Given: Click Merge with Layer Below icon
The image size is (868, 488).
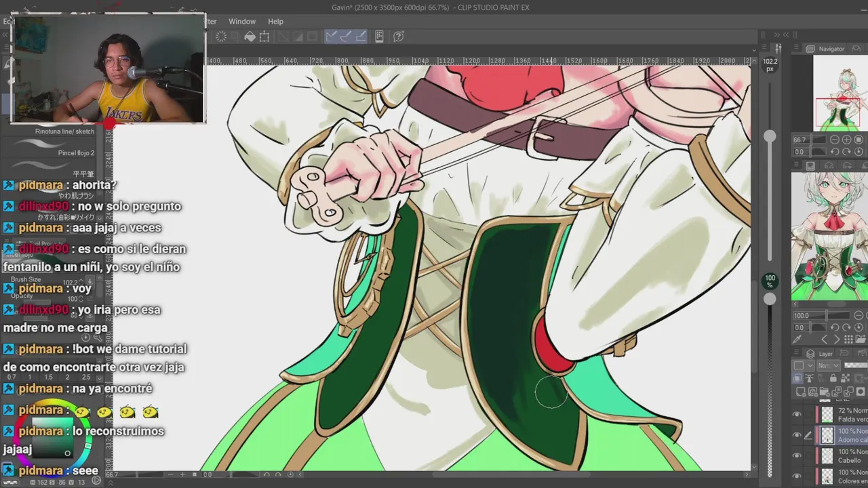Looking at the screenshot, I should coord(848,391).
